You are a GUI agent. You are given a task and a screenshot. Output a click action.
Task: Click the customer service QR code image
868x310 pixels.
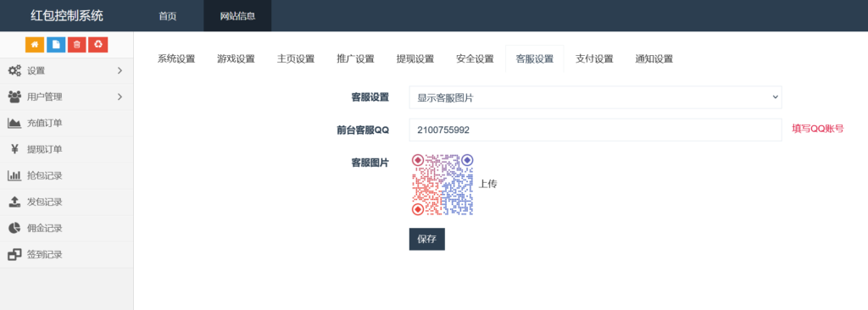[x=442, y=185]
